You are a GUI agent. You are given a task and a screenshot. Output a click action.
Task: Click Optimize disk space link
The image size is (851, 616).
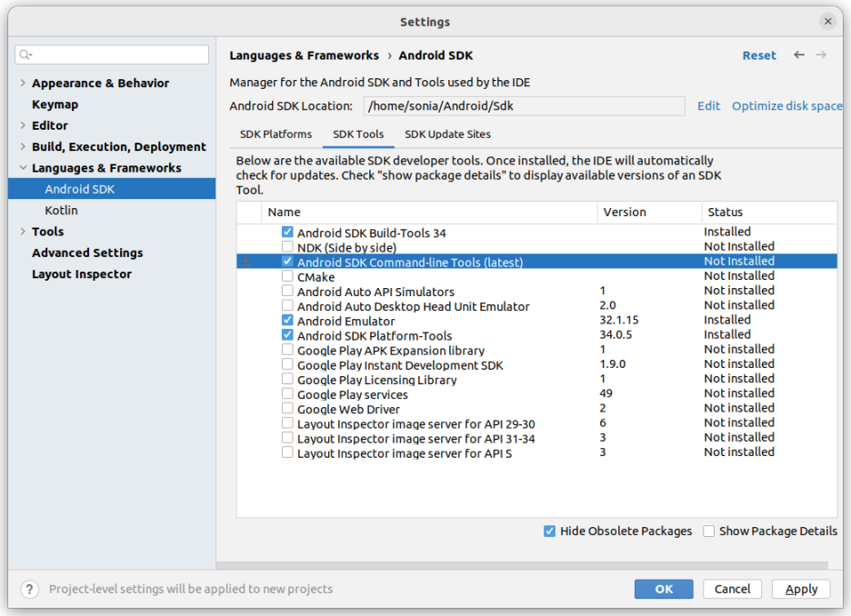coord(786,105)
